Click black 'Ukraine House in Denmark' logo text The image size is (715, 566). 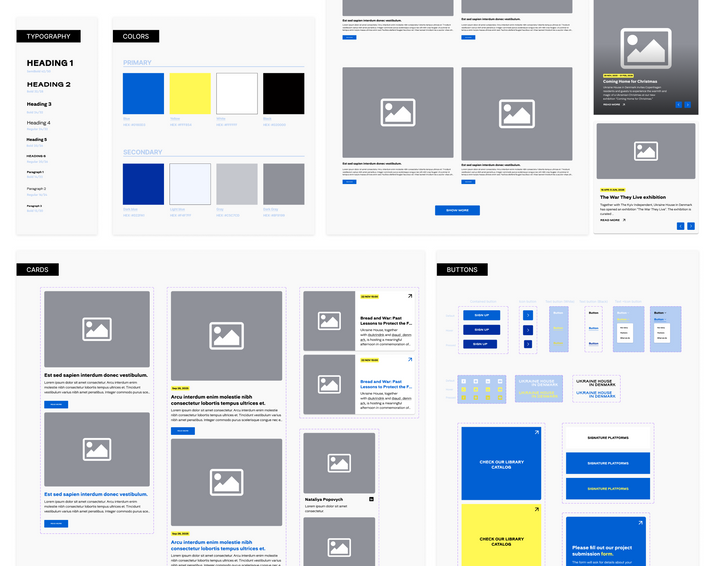pos(596,383)
